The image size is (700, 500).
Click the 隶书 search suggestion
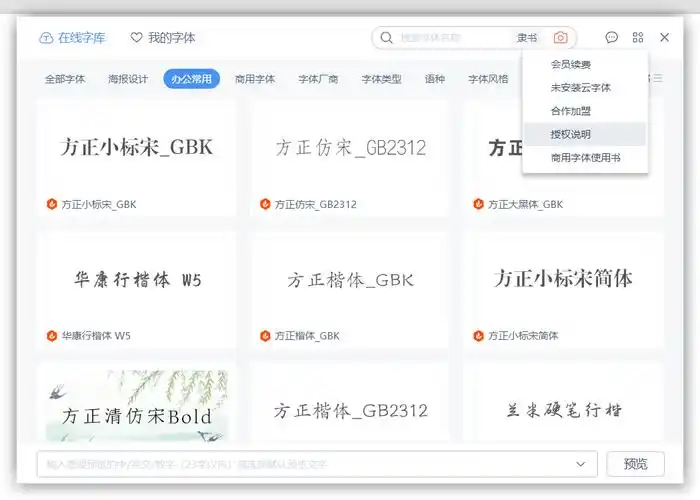tap(527, 38)
